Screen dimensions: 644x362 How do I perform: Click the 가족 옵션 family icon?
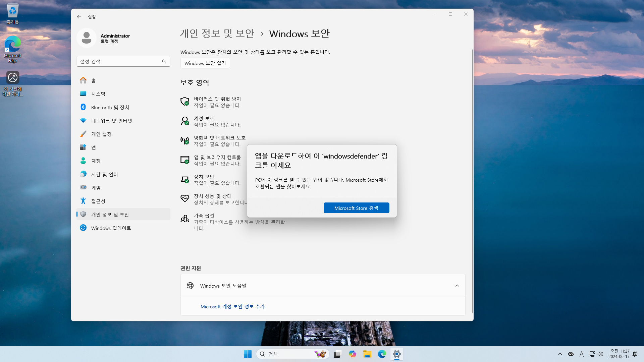(185, 219)
